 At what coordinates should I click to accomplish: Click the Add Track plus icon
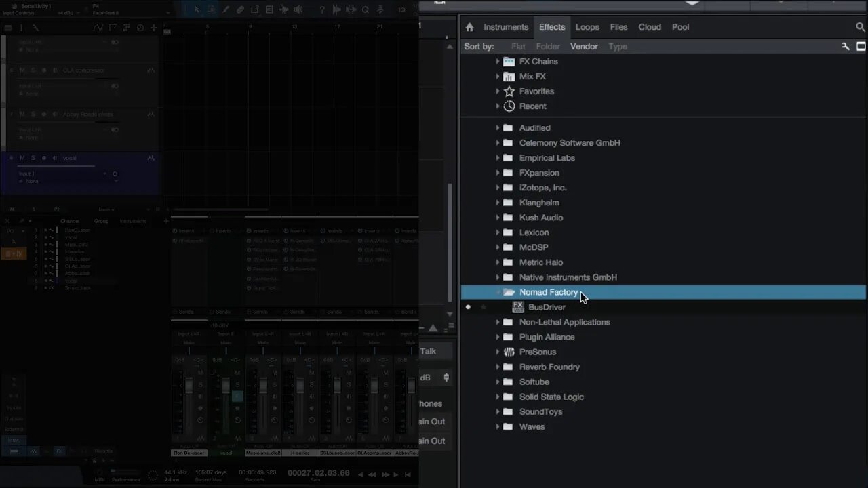click(154, 28)
